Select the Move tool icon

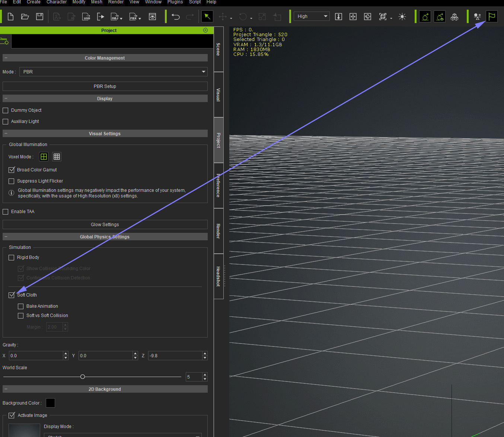coord(223,17)
